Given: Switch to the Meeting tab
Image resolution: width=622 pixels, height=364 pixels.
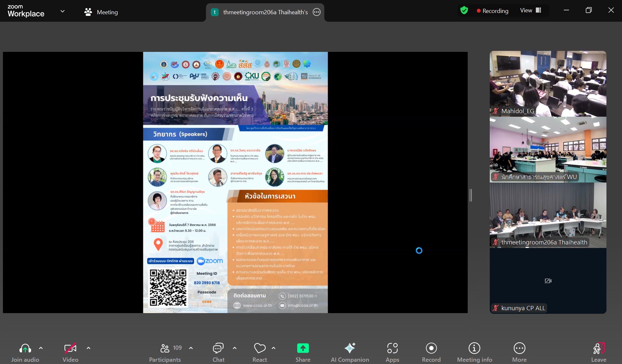Looking at the screenshot, I should coord(101,12).
